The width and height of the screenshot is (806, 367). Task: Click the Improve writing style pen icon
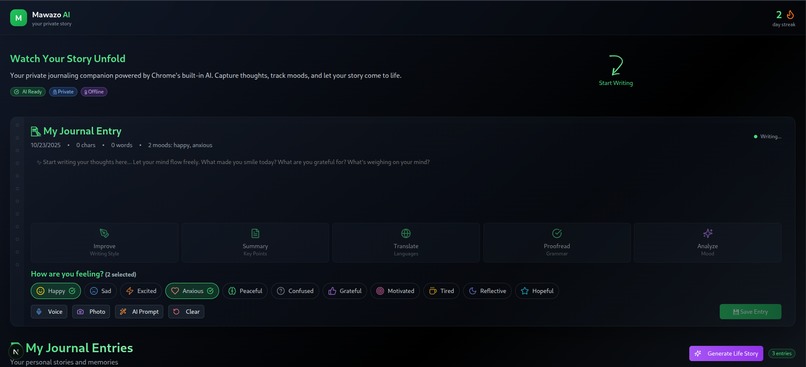point(104,234)
